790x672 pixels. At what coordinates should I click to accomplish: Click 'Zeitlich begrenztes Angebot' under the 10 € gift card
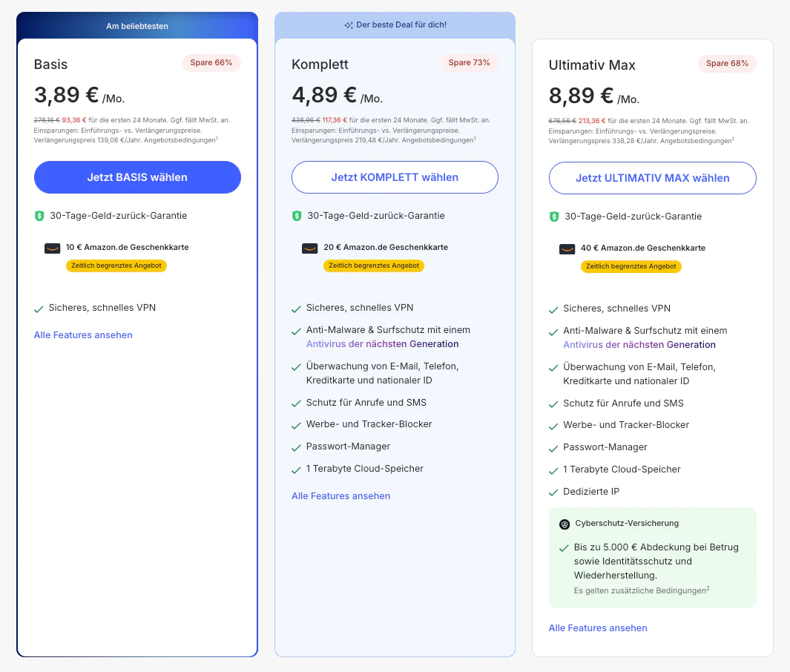click(x=116, y=266)
